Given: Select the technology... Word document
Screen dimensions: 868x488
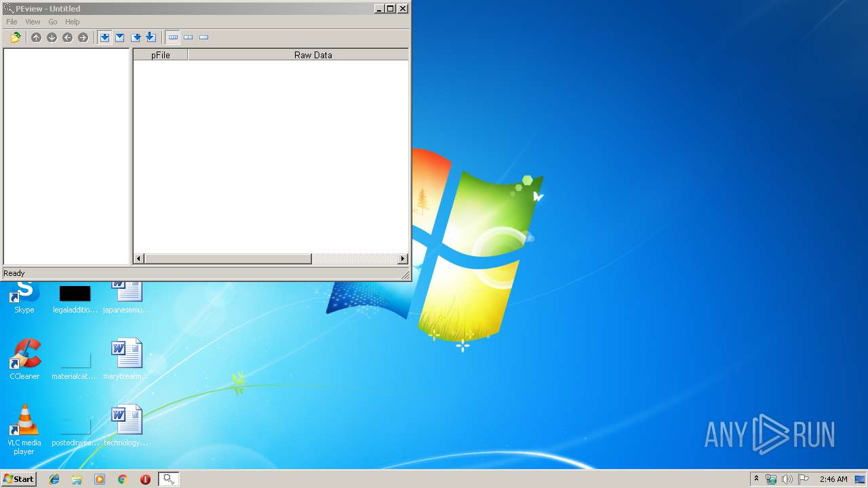Looking at the screenshot, I should pyautogui.click(x=126, y=426).
